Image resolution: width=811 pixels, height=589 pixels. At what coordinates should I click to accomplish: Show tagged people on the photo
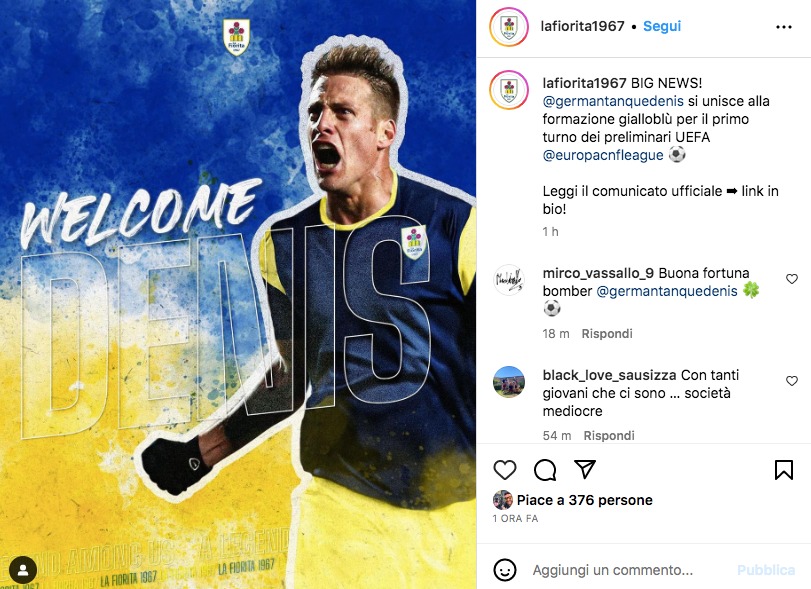click(23, 570)
